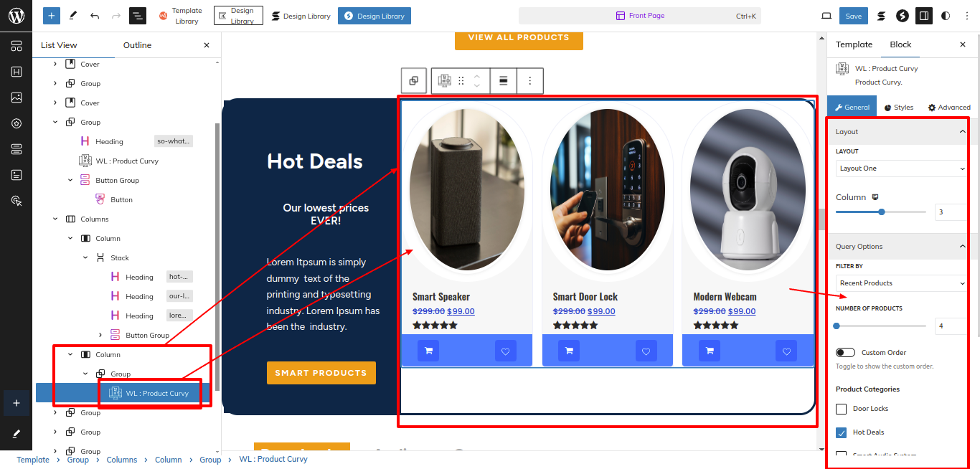Click the stacked rows icon in left sidebar

16,149
